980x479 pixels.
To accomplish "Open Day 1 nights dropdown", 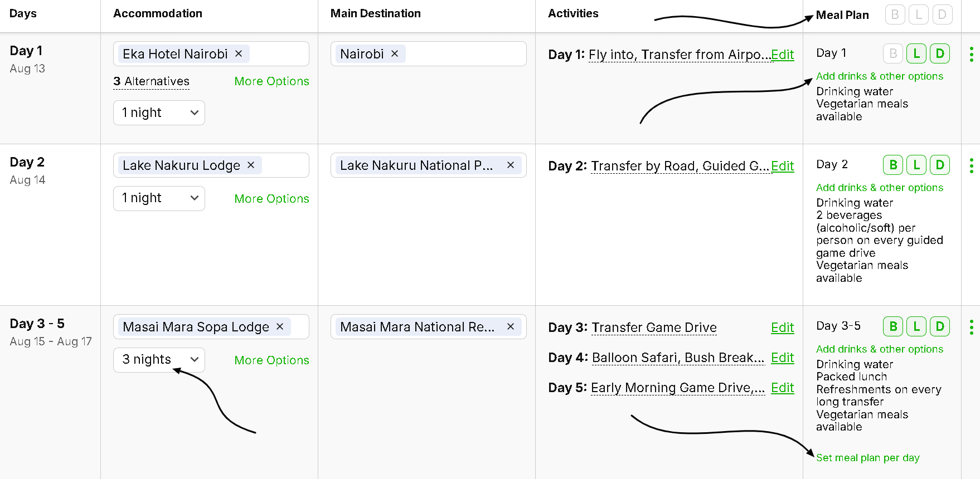I will click(x=159, y=113).
